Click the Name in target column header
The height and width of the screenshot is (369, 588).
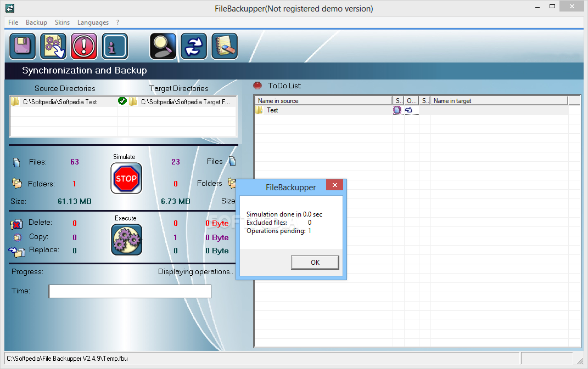point(499,101)
